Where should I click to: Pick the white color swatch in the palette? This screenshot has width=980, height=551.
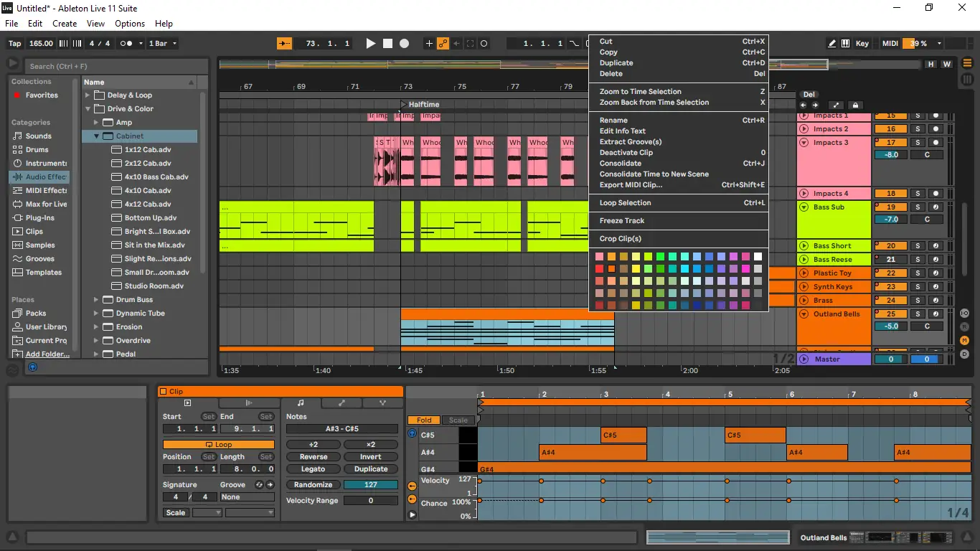(x=758, y=257)
